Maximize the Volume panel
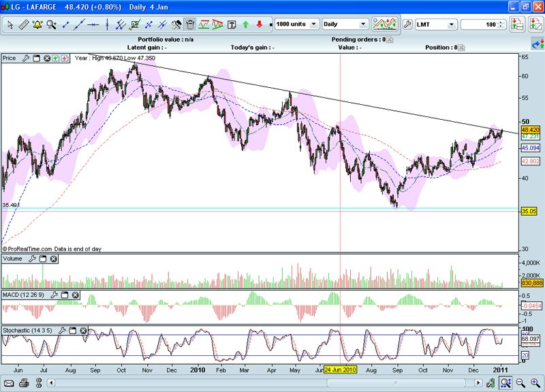 click(x=43, y=259)
